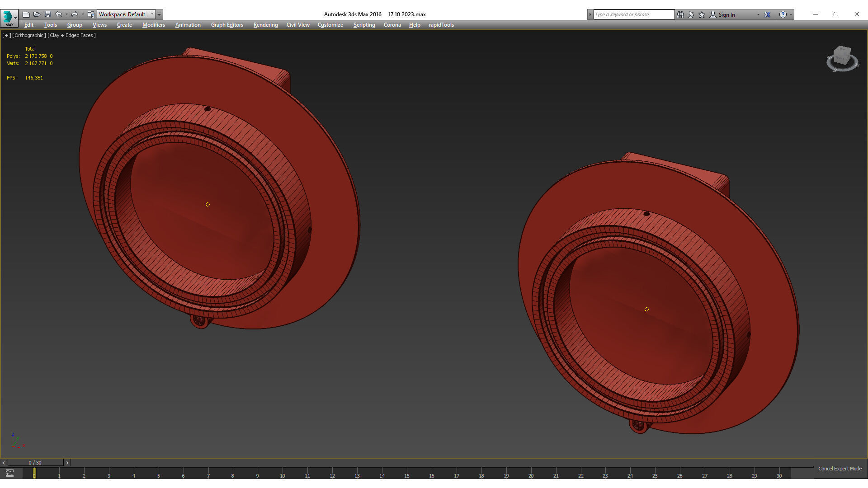This screenshot has height=488, width=868.
Task: Expand the redo history dropdown arrow
Action: (x=83, y=14)
